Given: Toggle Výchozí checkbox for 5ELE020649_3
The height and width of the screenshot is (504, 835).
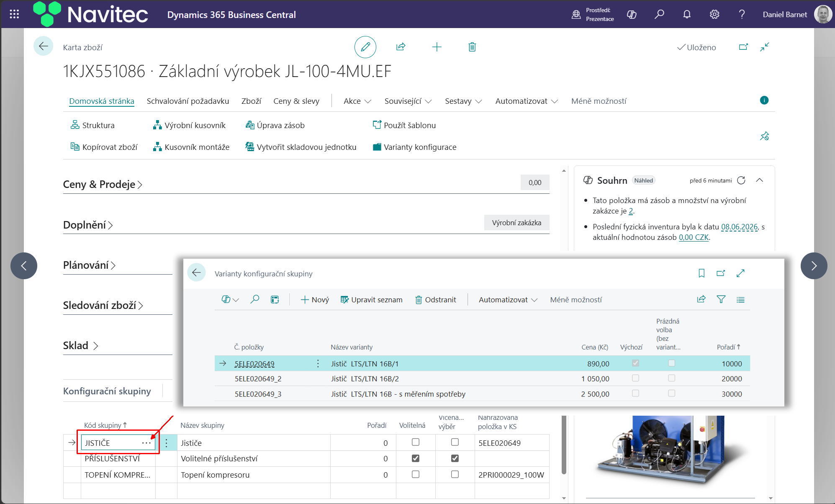Looking at the screenshot, I should [635, 393].
